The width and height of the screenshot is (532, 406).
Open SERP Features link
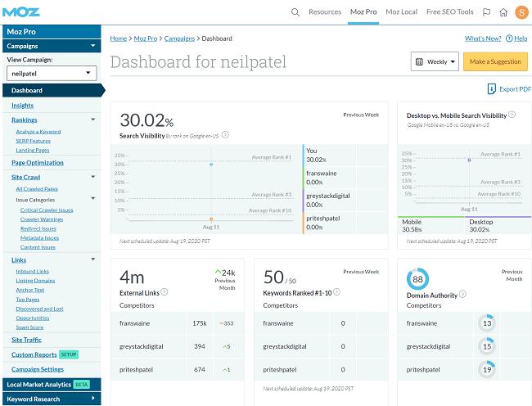coord(33,141)
